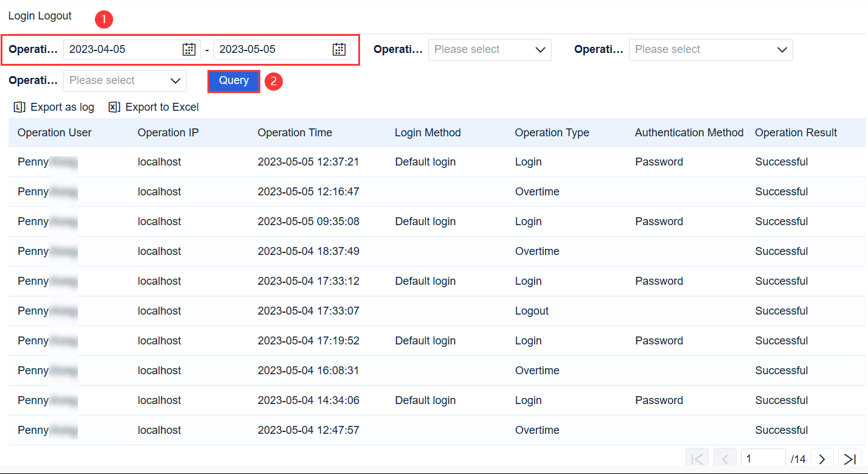Jump to the first page of logs
The width and height of the screenshot is (868, 474).
coord(696,458)
